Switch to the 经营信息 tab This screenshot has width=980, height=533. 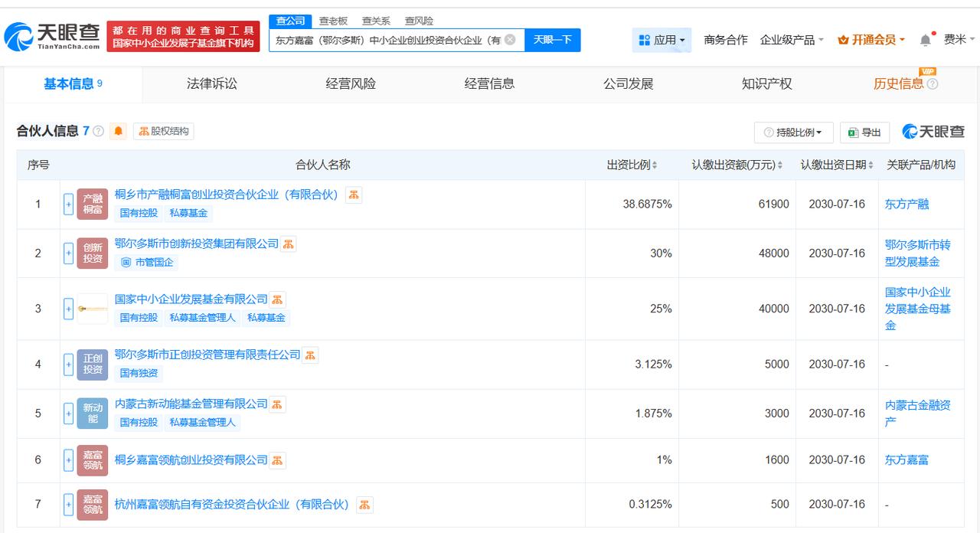pos(489,84)
